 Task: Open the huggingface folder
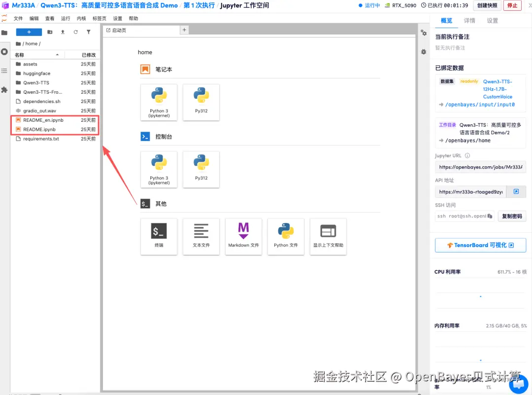56,73
